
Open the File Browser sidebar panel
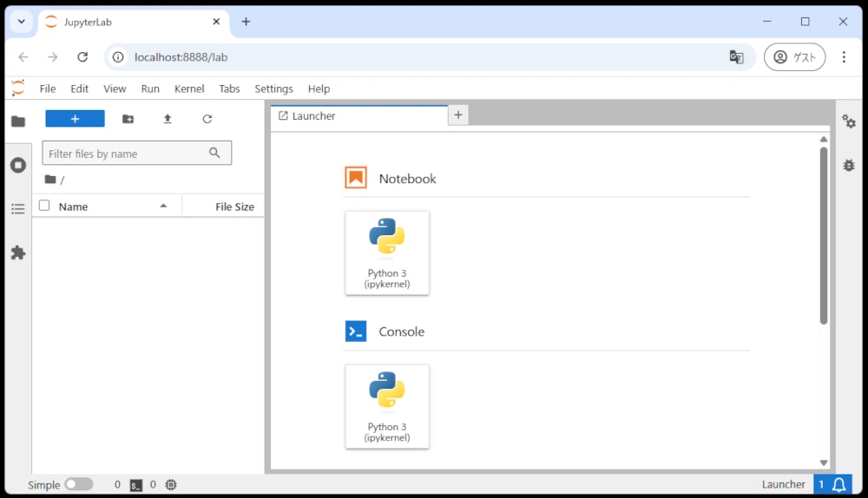(18, 121)
